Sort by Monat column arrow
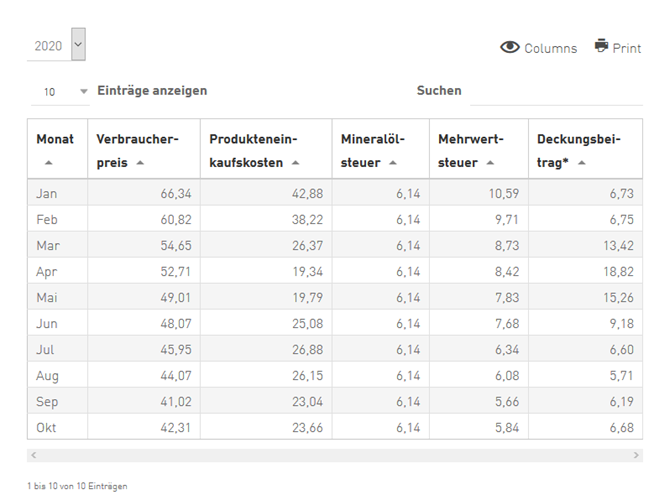The width and height of the screenshot is (654, 495). point(49,163)
